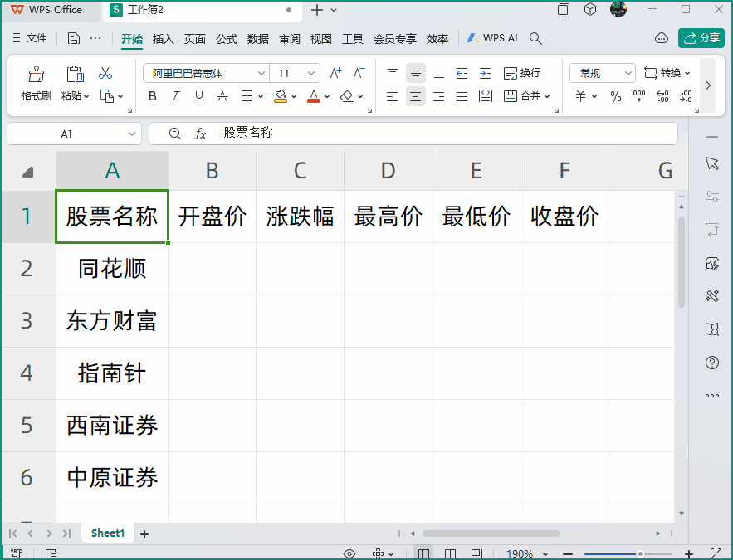The image size is (733, 560).
Task: Click the zoom slider handle
Action: coord(640,554)
